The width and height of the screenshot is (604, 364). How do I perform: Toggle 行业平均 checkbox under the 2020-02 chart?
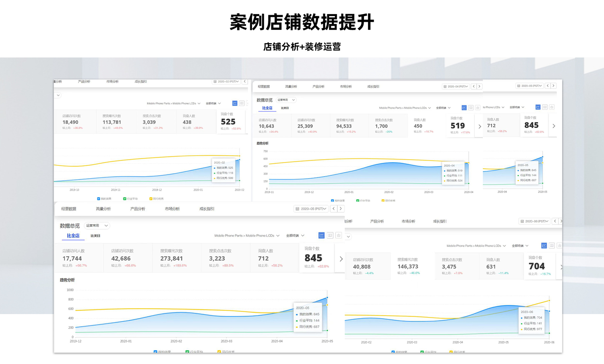125,199
